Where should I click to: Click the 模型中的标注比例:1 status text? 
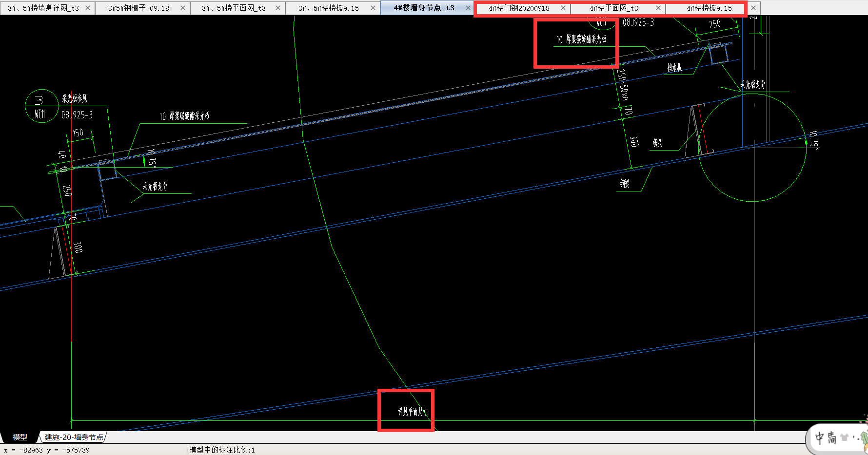(222, 450)
